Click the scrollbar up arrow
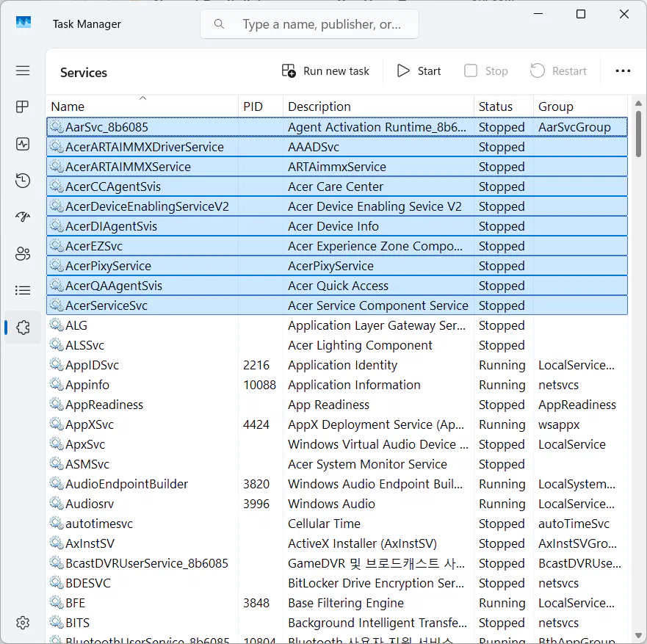Viewport: 647px width, 644px height. click(638, 103)
